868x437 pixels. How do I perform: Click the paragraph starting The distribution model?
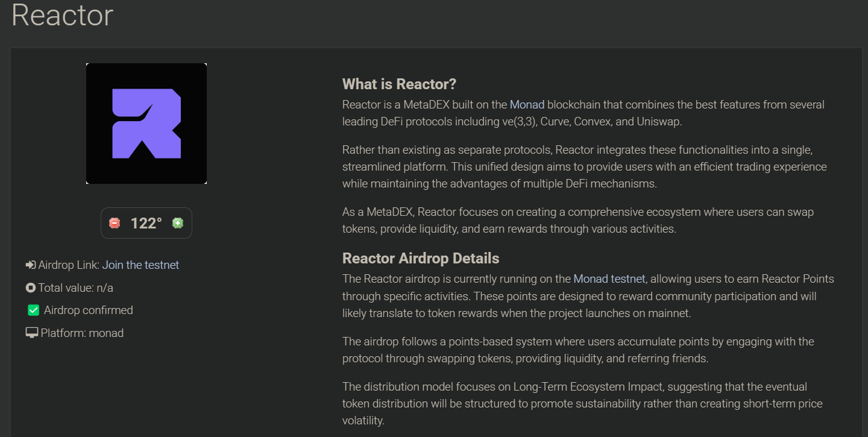(582, 403)
